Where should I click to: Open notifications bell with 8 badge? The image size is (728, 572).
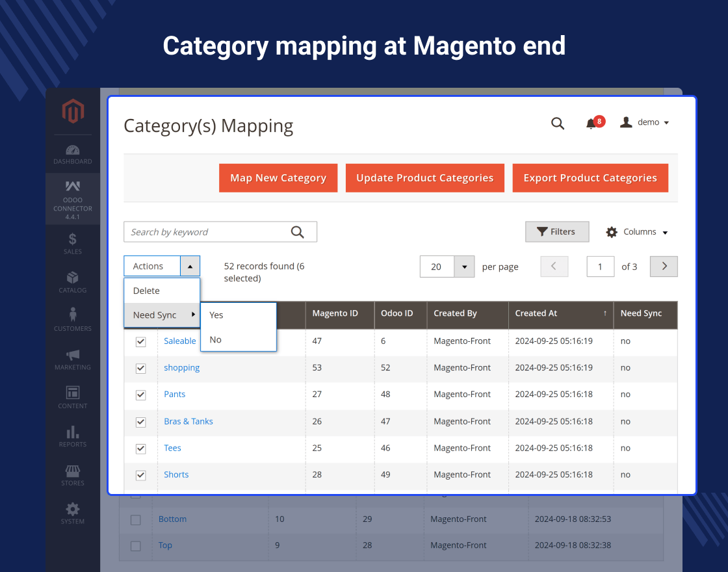point(595,123)
